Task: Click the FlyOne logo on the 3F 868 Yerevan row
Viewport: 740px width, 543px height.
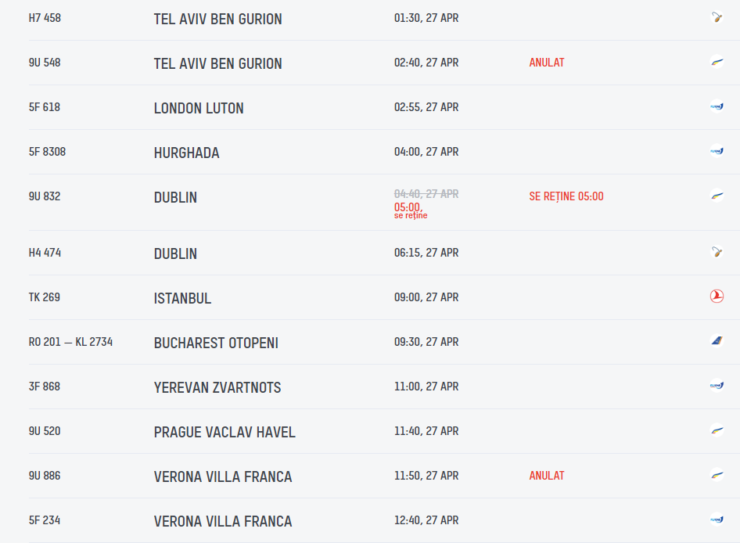Action: coord(717,385)
